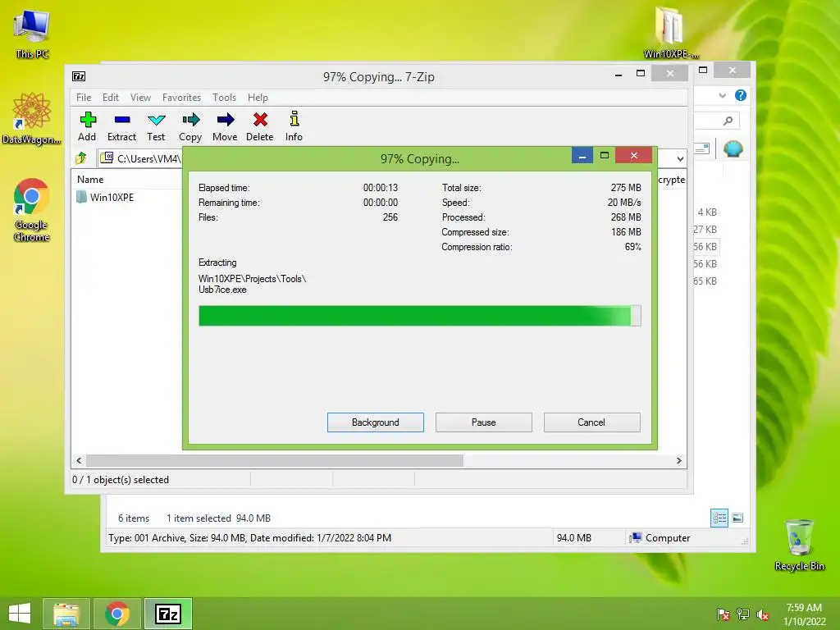Open Chrome from the taskbar
The height and width of the screenshot is (630, 840).
117,614
